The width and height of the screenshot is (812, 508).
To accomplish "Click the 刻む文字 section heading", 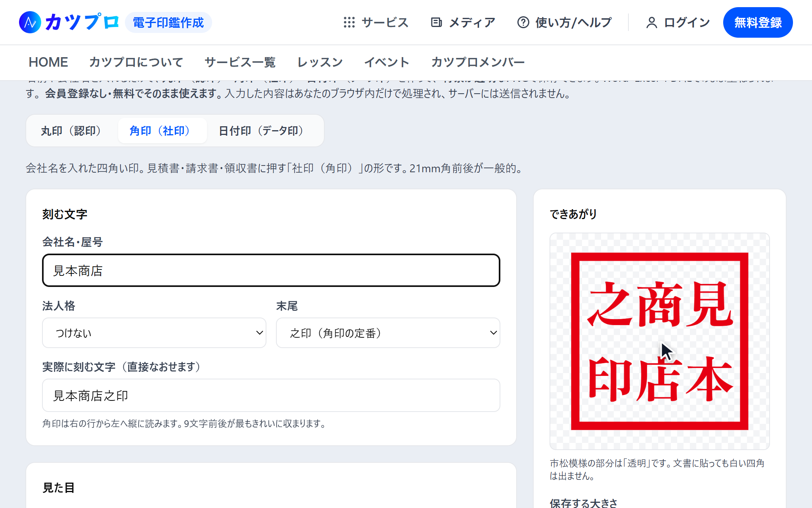I will click(x=65, y=214).
